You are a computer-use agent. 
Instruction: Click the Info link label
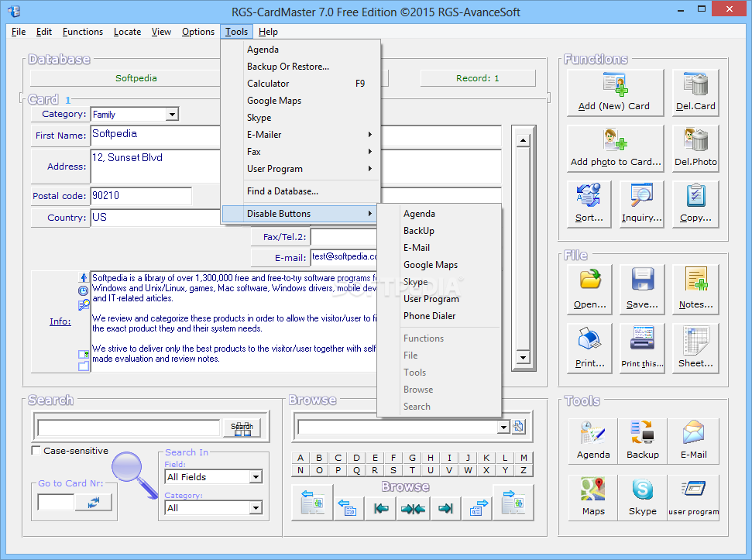pos(60,321)
